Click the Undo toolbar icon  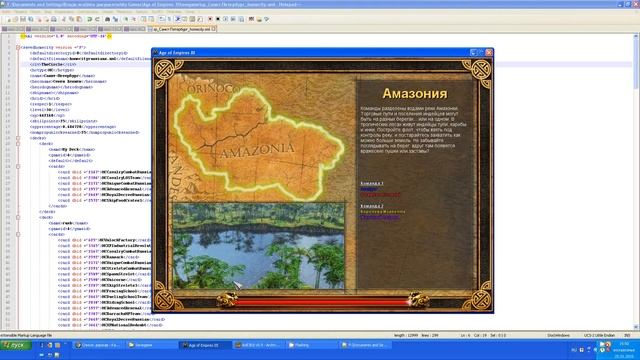pyautogui.click(x=90, y=19)
